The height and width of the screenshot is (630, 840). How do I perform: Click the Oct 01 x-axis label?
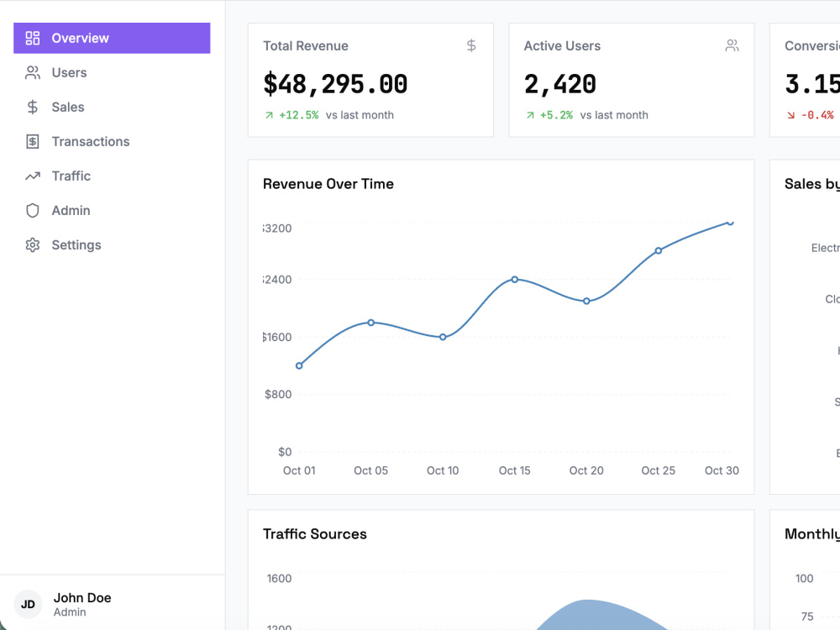[x=299, y=470]
